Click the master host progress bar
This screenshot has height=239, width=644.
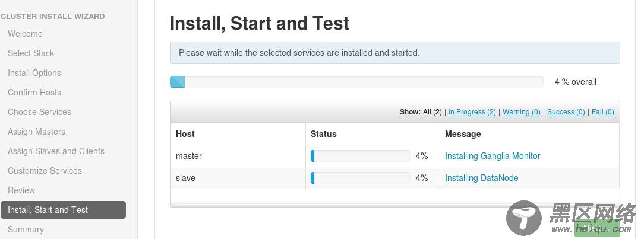pyautogui.click(x=360, y=156)
